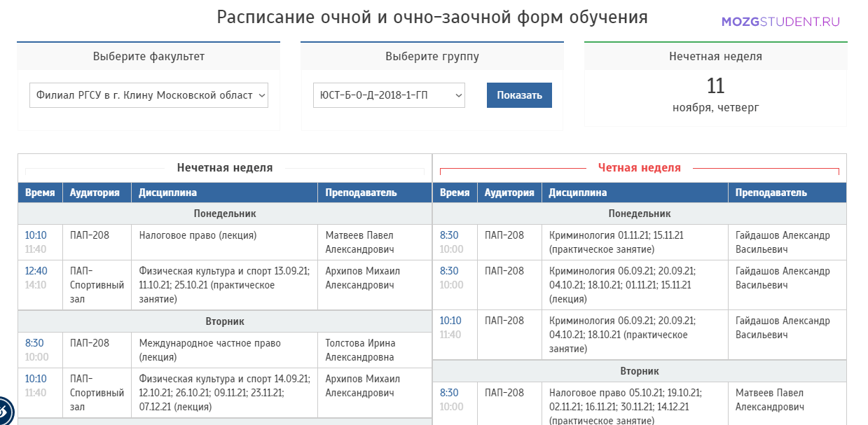Open the group selection dropdown ЮСТ-Б-0-Д-2018-1-ГП
The width and height of the screenshot is (868, 425).
(389, 95)
